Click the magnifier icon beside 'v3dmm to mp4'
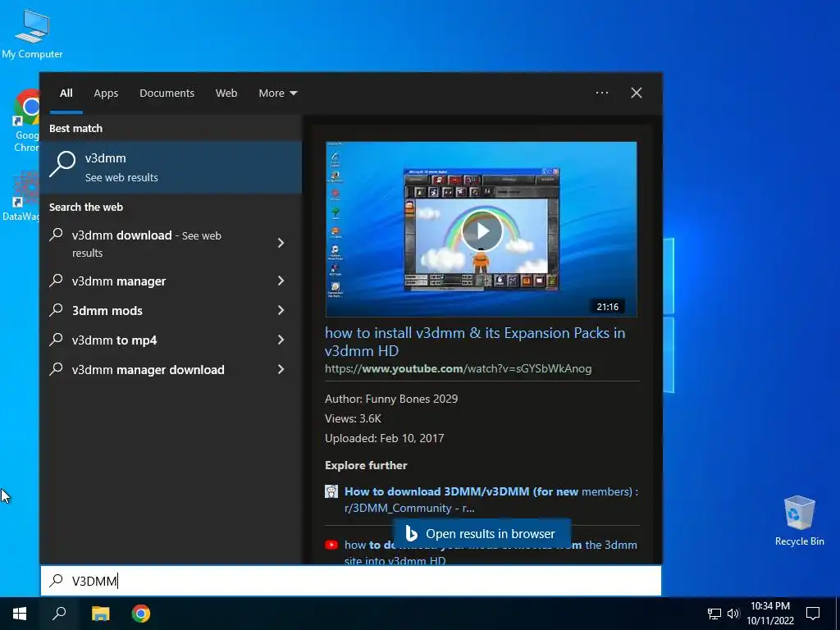This screenshot has height=630, width=840. pyautogui.click(x=56, y=339)
